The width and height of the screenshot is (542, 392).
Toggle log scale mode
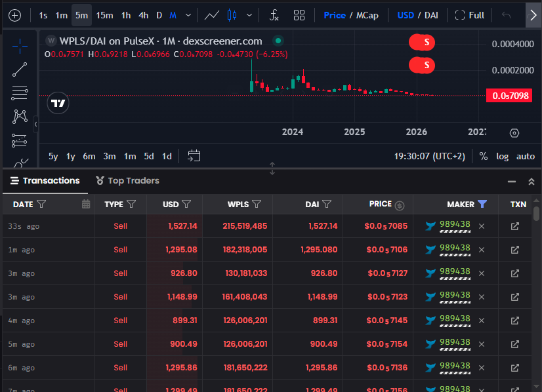[x=502, y=156]
